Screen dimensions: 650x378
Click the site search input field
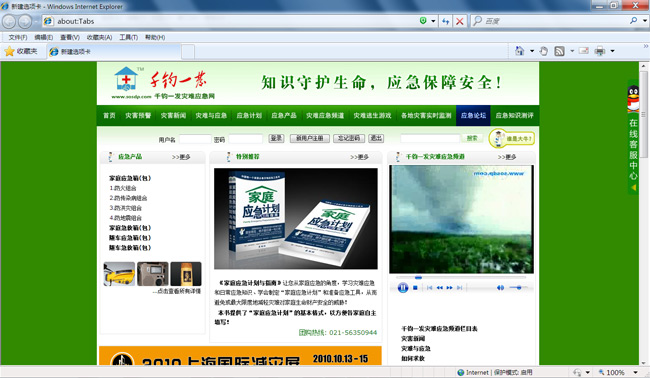[x=430, y=138]
